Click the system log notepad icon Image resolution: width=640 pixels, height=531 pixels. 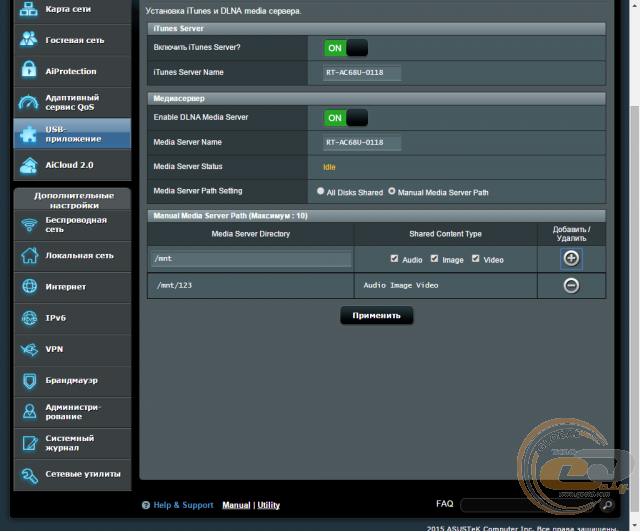tap(30, 443)
